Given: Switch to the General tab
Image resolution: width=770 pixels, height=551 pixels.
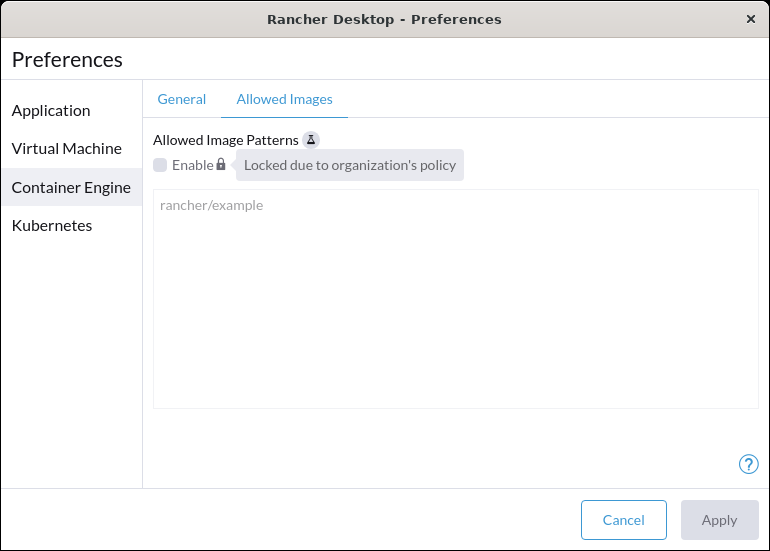Looking at the screenshot, I should [x=182, y=99].
